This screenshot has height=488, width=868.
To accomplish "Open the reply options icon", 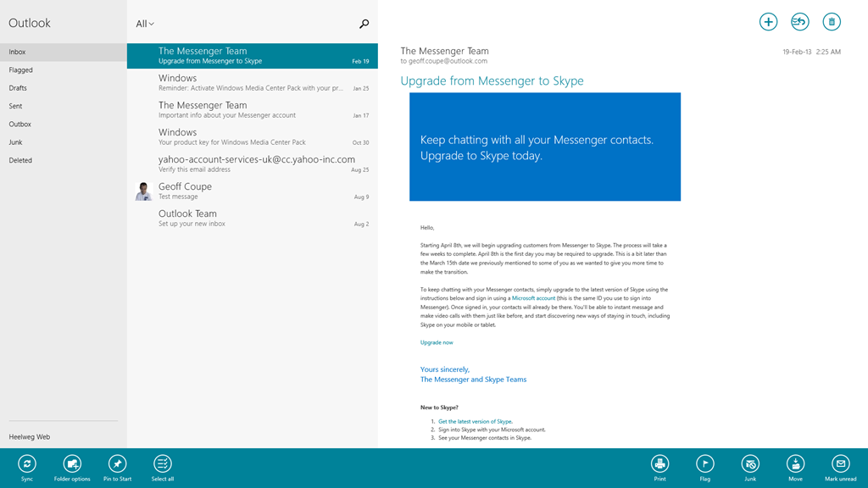I will [799, 22].
